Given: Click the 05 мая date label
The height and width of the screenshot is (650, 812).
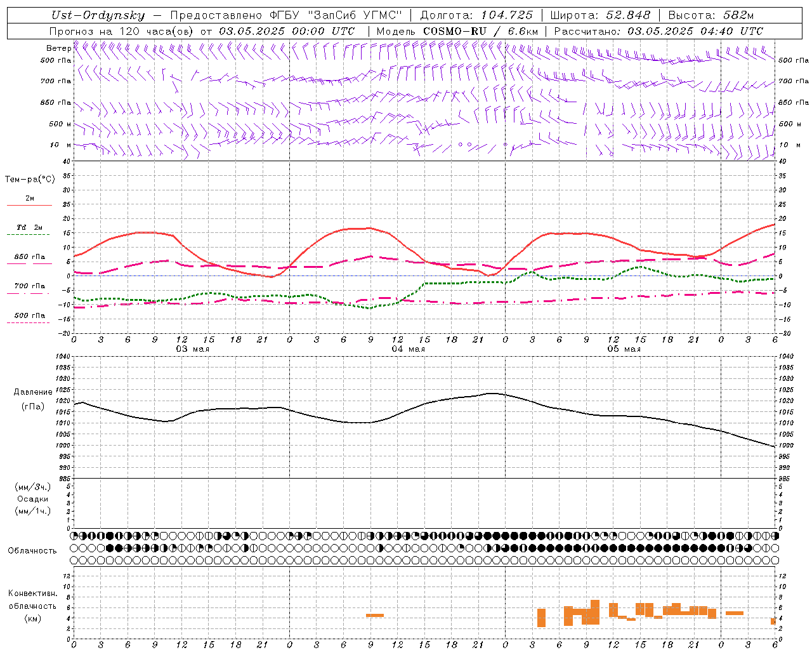Looking at the screenshot, I should click(624, 349).
